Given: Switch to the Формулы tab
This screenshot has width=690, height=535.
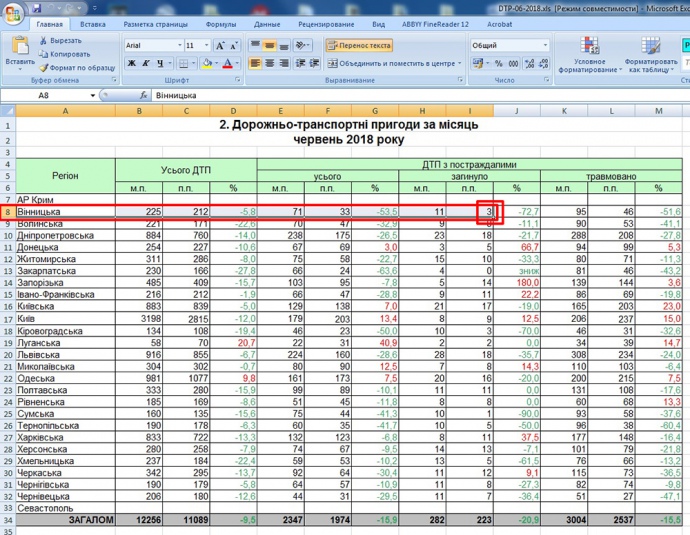Looking at the screenshot, I should (x=221, y=23).
